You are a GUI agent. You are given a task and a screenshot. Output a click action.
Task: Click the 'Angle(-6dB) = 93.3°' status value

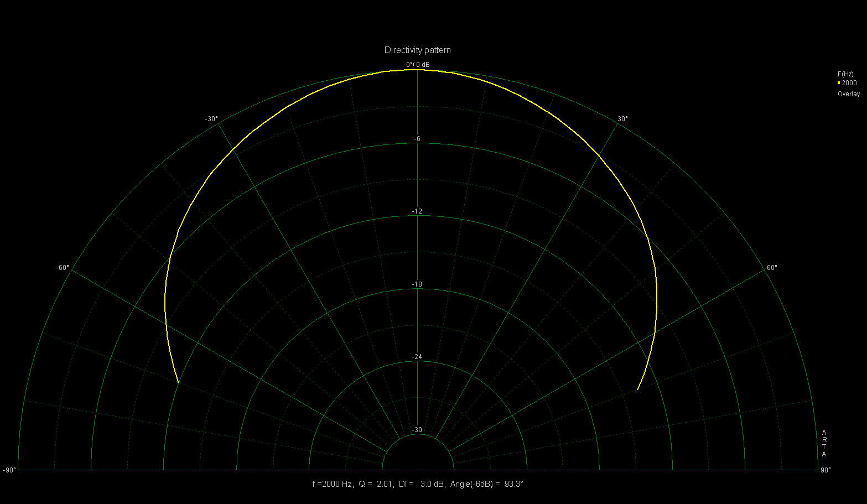[x=487, y=484]
